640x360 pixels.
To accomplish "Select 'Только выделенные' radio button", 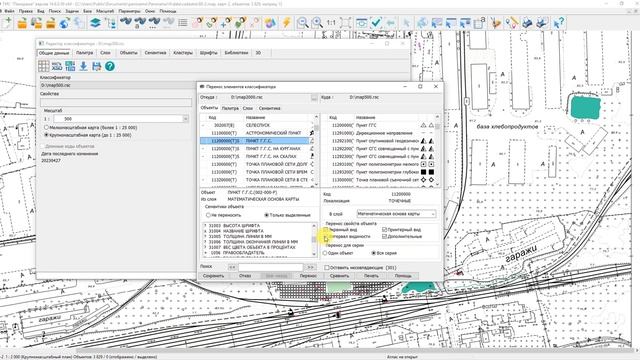I will coord(267,215).
